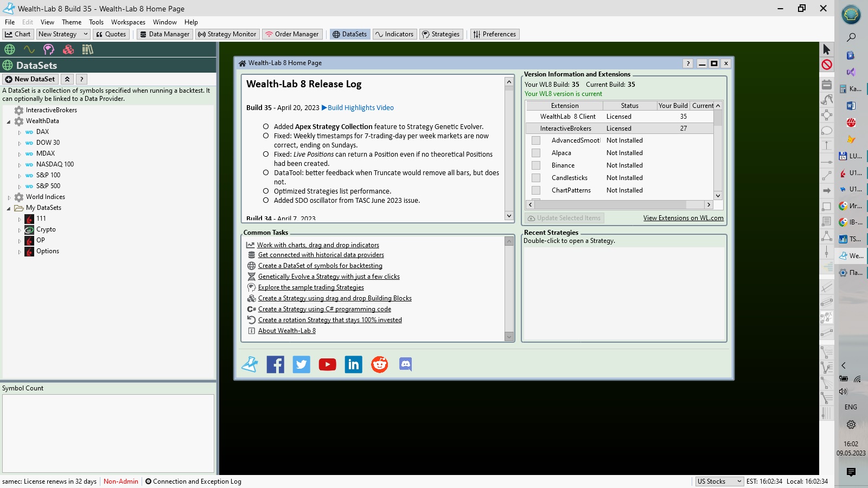The width and height of the screenshot is (868, 488).
Task: Click the New DataSet button
Action: pos(30,79)
